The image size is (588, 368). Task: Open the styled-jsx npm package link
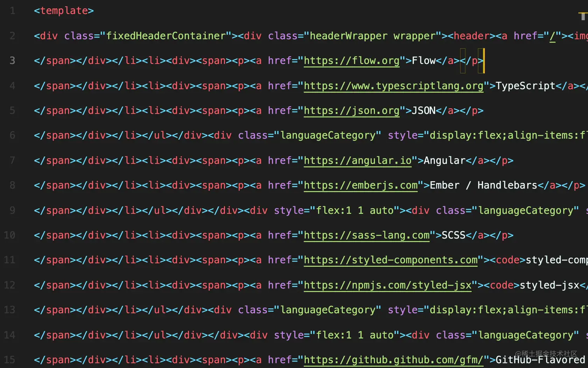pyautogui.click(x=387, y=285)
